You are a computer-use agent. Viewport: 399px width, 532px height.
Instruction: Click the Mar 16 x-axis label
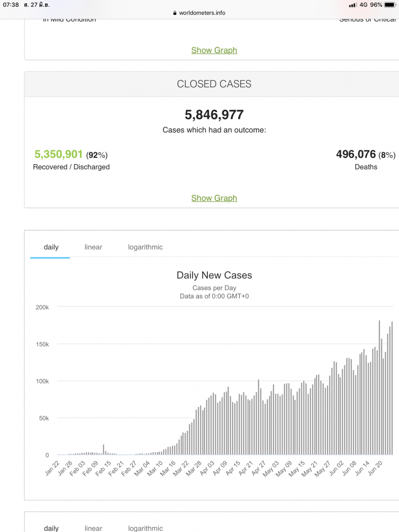168,468
